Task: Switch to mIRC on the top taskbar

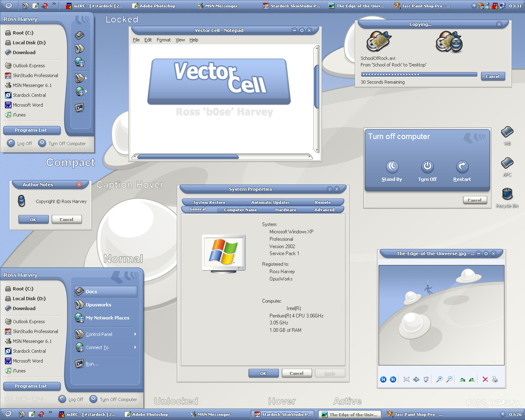Action: [95, 6]
